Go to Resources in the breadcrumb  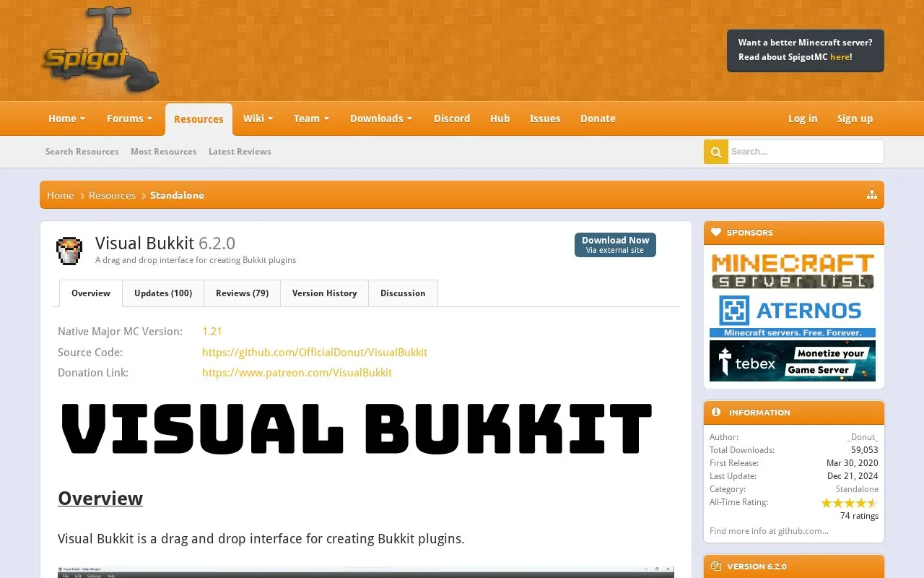tap(112, 195)
